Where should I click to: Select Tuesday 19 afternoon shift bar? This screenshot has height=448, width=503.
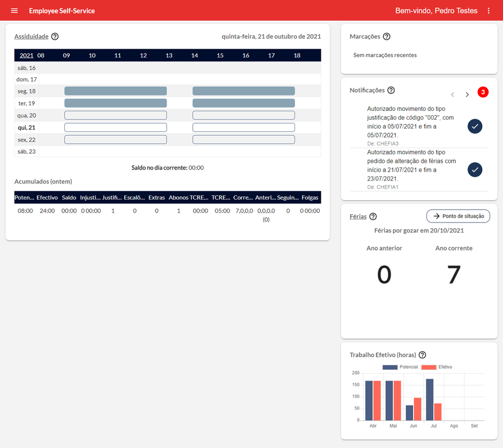click(x=244, y=103)
